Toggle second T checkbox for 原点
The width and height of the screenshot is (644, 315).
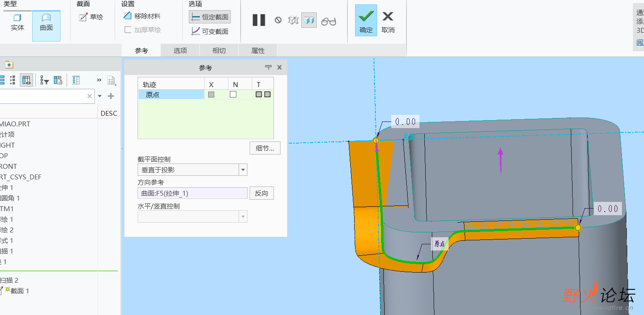click(267, 95)
